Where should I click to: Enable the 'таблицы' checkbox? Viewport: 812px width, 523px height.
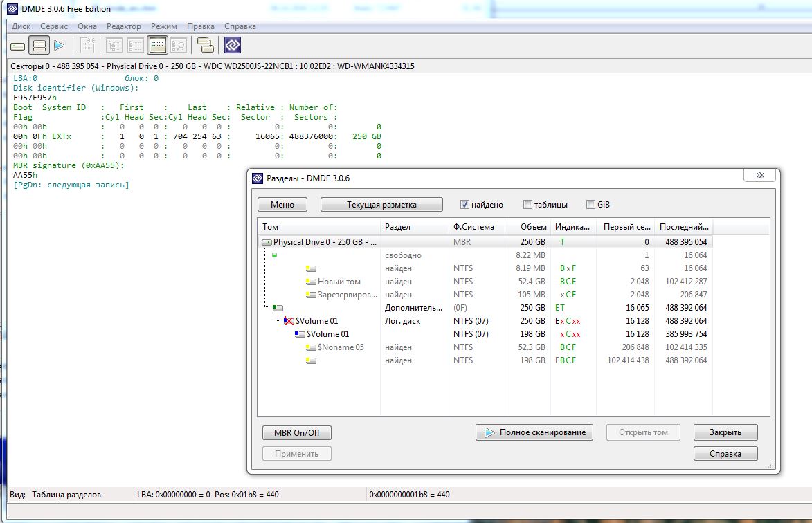click(x=528, y=205)
